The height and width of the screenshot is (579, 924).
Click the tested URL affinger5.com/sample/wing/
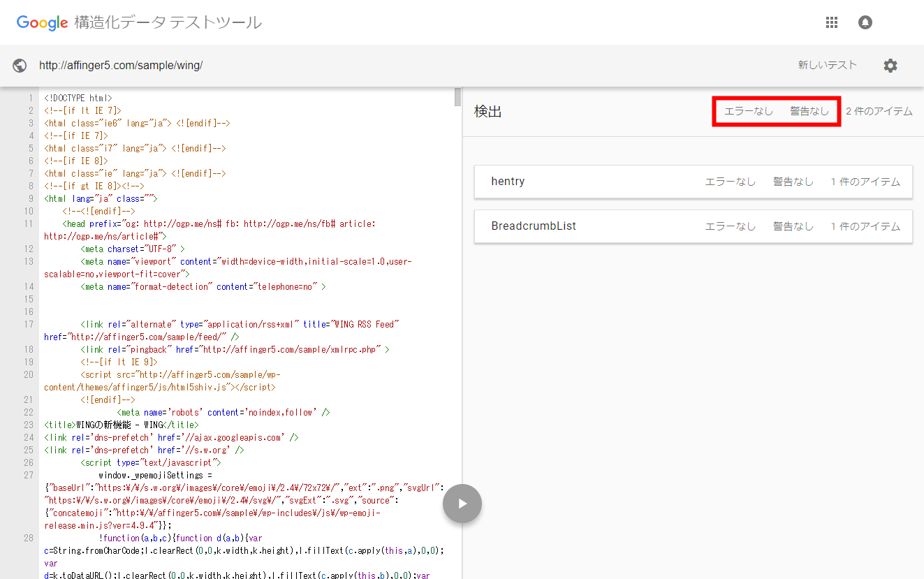pos(121,66)
